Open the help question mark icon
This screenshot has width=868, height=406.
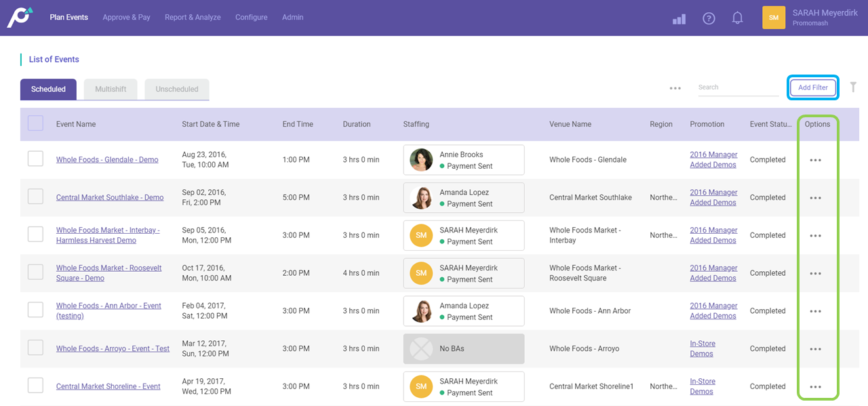pos(709,18)
